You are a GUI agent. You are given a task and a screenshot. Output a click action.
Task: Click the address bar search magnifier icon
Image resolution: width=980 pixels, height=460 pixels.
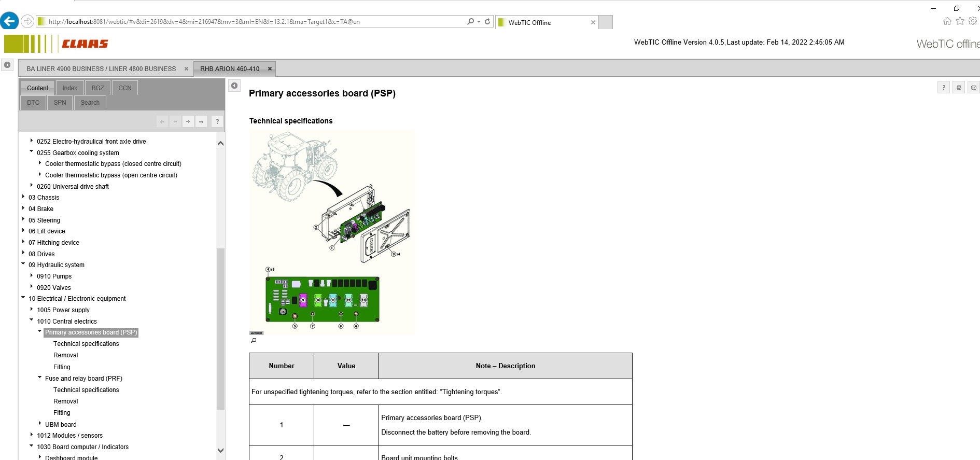coord(470,21)
